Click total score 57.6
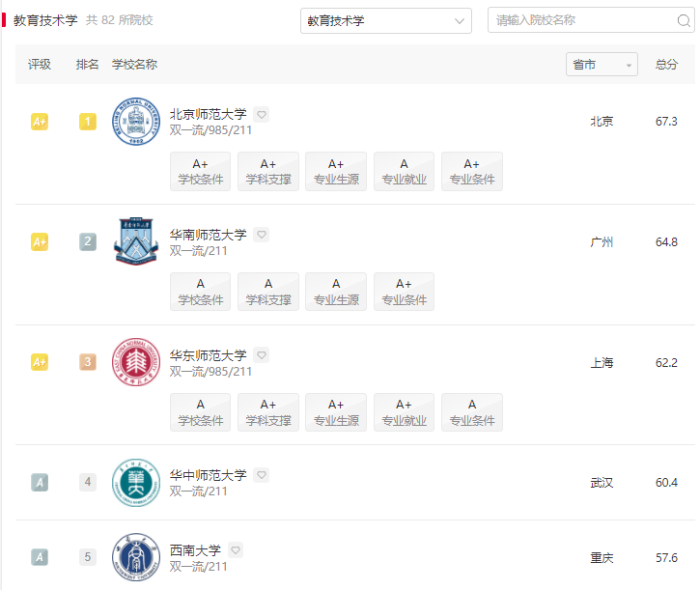The height and width of the screenshot is (590, 700). [666, 557]
